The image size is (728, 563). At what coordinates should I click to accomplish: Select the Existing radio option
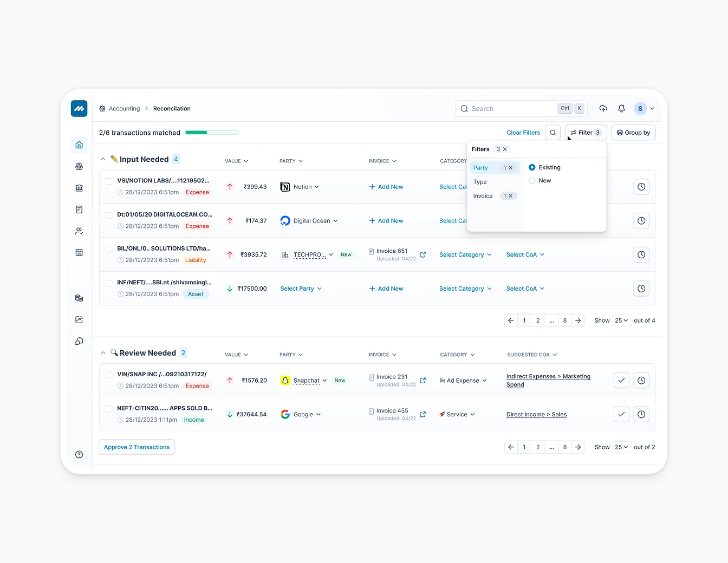(532, 167)
